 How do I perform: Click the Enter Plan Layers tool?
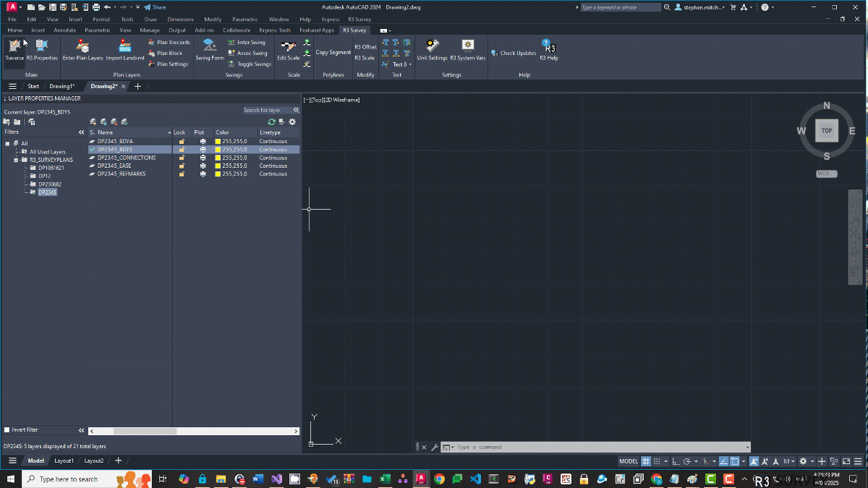click(x=82, y=50)
